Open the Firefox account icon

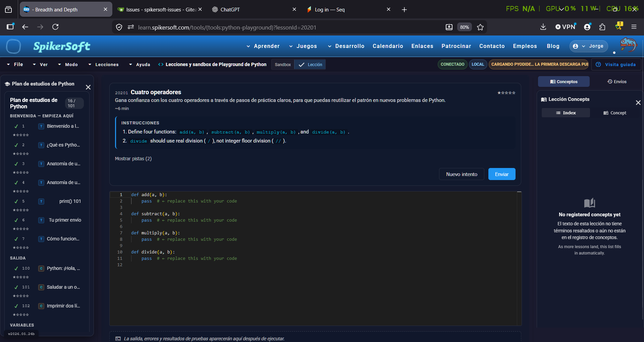click(587, 27)
